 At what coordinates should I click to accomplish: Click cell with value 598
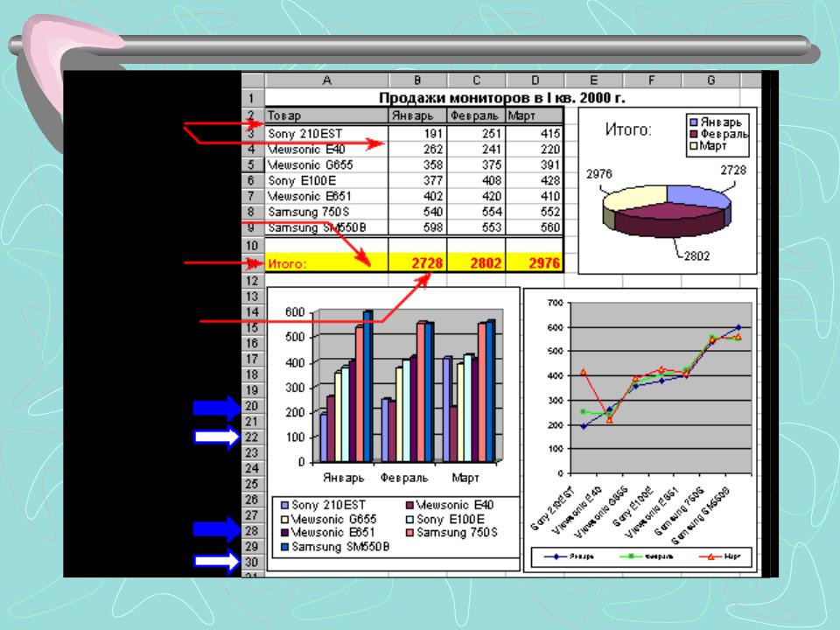pos(418,227)
